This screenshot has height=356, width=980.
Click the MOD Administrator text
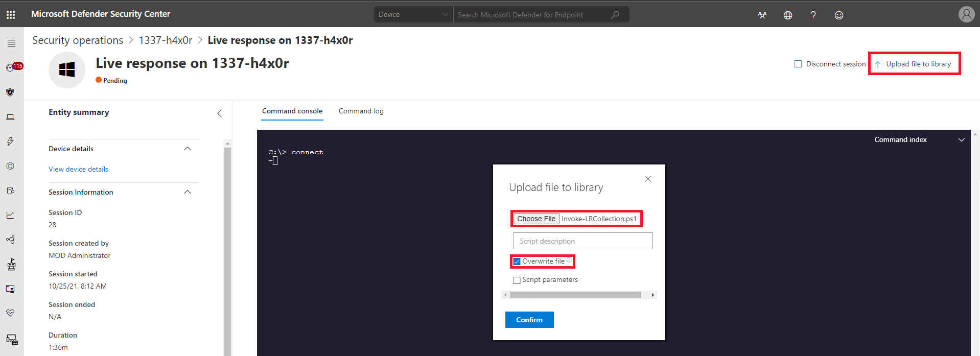(79, 255)
